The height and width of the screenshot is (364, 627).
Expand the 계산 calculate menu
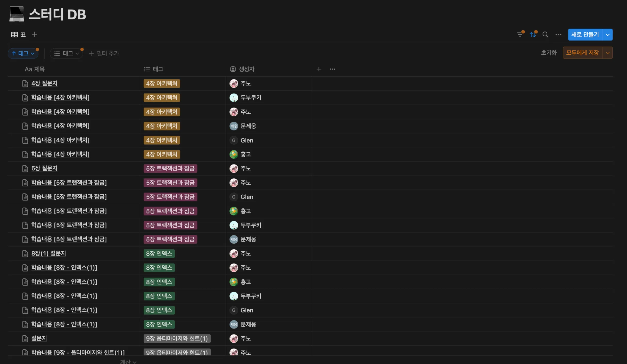128,361
